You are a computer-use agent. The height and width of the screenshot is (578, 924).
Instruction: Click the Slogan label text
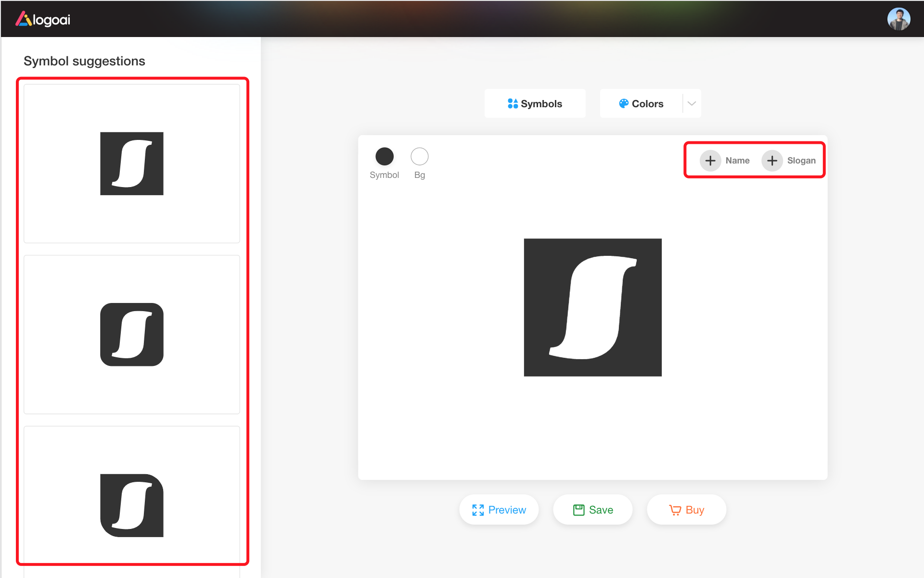click(801, 161)
